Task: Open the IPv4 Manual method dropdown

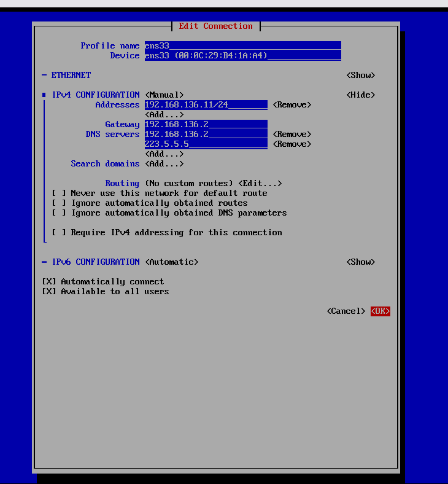Action: pos(164,95)
